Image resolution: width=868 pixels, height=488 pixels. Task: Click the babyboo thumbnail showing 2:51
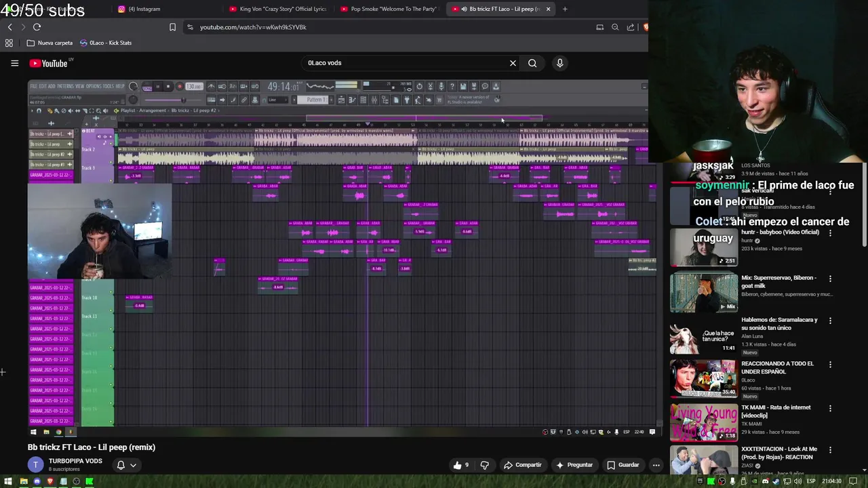coord(704,247)
